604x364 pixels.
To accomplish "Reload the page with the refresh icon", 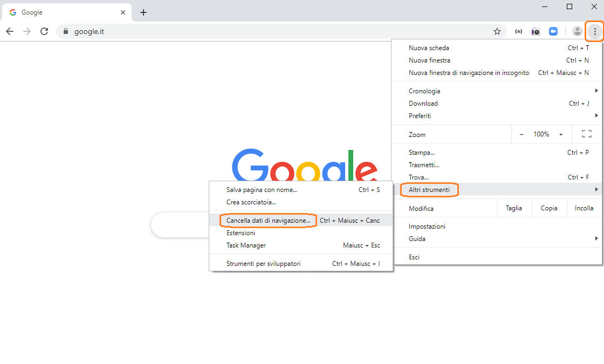I will [x=44, y=31].
